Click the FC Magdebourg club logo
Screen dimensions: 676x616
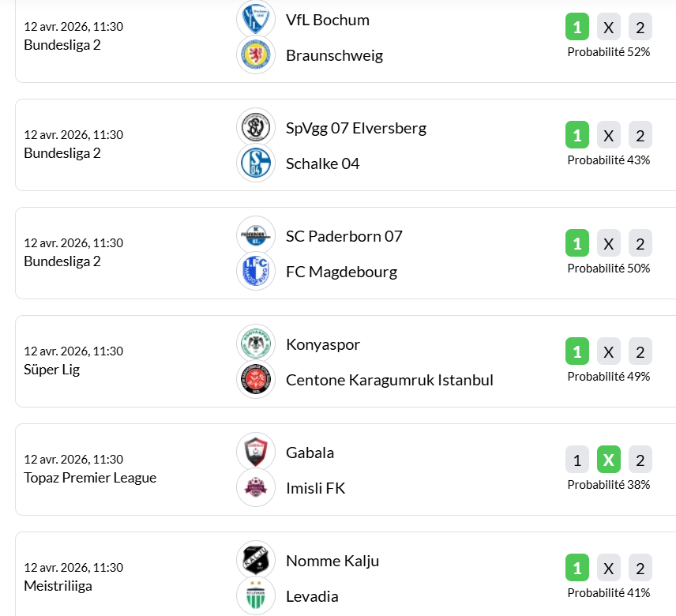pos(256,272)
